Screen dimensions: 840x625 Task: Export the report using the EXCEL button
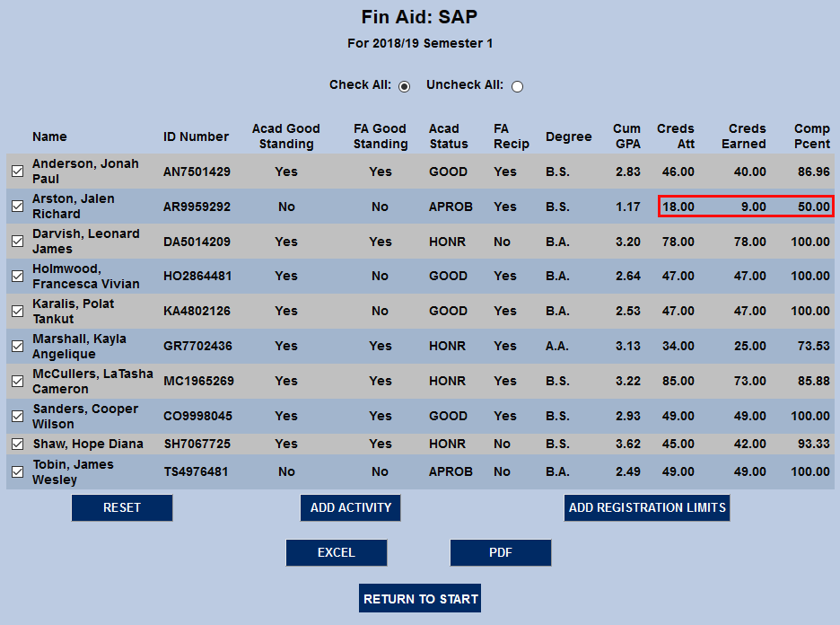[x=336, y=552]
